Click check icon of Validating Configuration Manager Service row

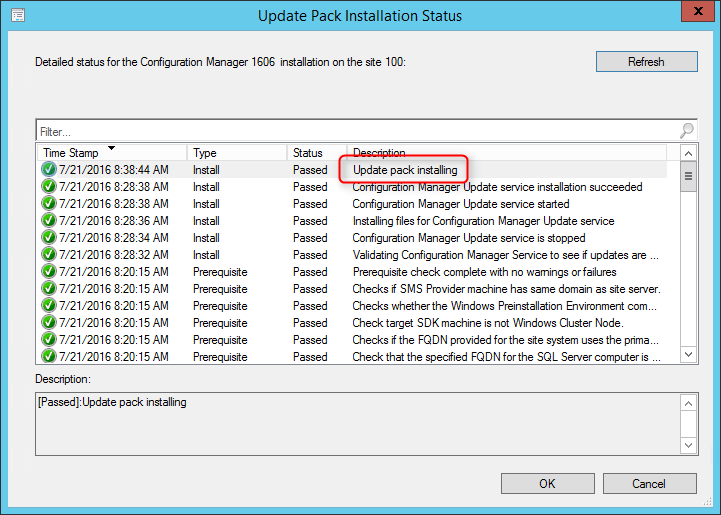48,255
